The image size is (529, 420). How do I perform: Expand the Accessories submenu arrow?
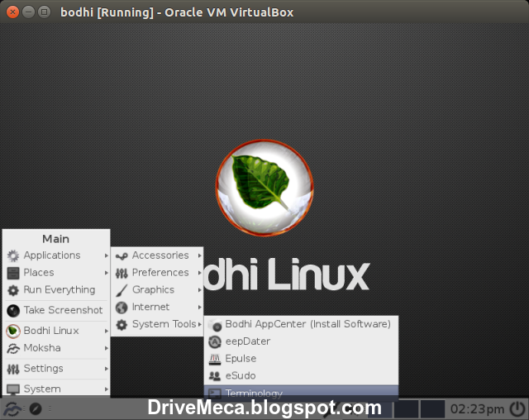pyautogui.click(x=200, y=255)
